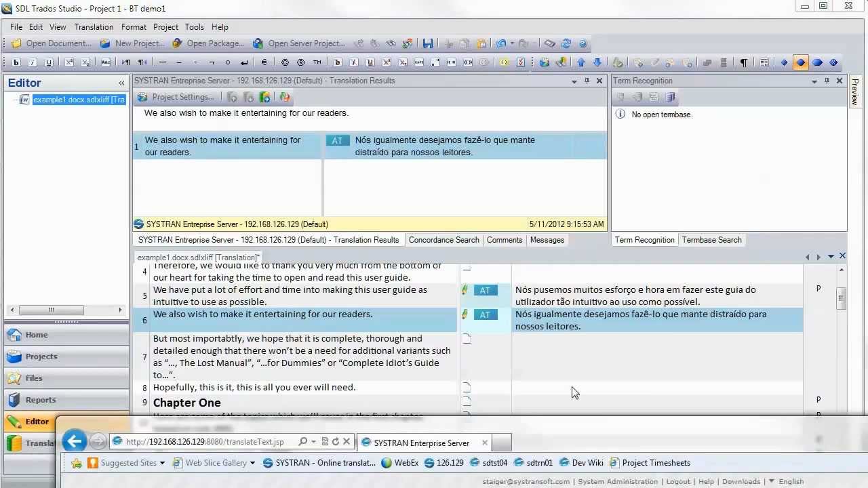The image size is (868, 488).
Task: Switch to the Comments tab
Action: coord(505,240)
